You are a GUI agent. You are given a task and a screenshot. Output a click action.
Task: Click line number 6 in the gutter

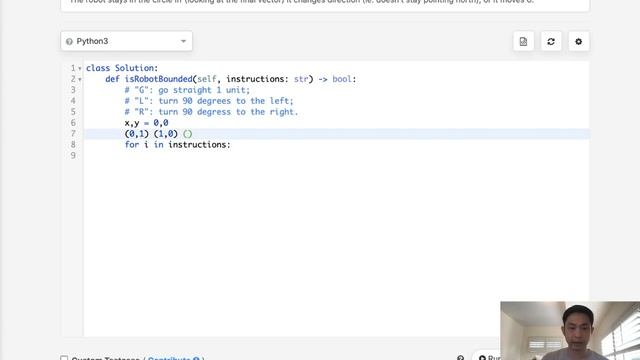tap(73, 123)
